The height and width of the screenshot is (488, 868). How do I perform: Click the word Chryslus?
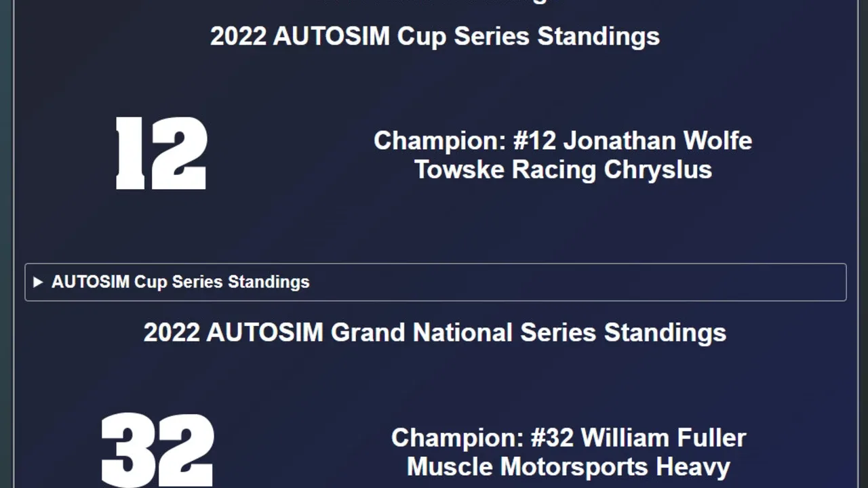tap(658, 169)
